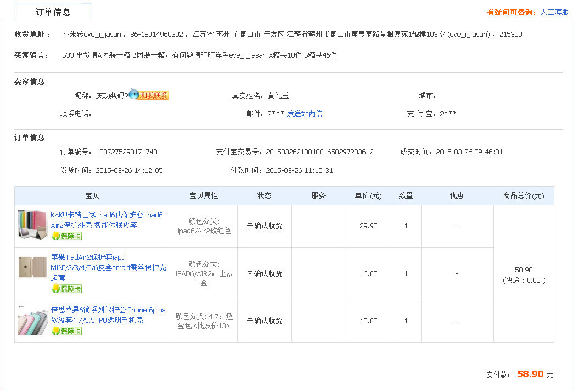Open the KAKU iPad case product thumbnail
578x392 pixels.
[32, 225]
